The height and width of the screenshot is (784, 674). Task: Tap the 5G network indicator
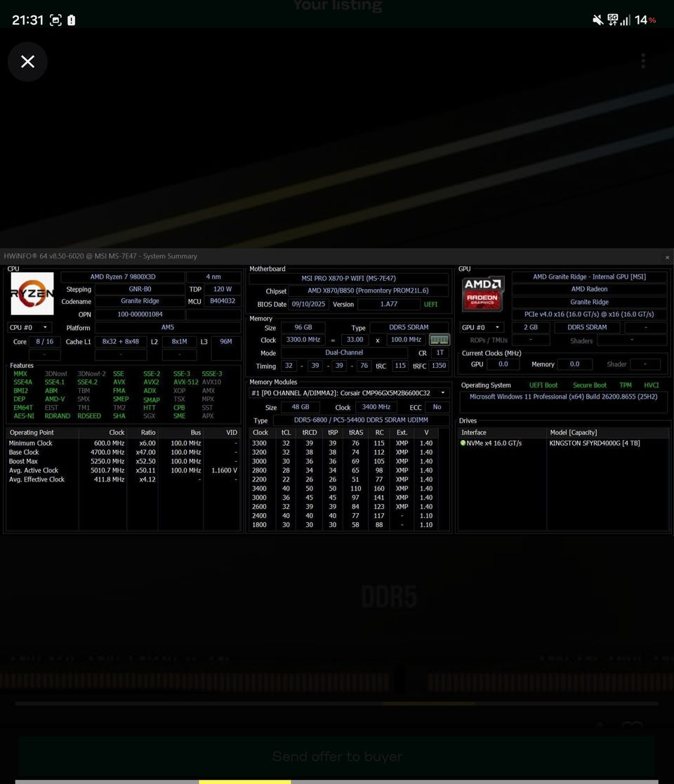click(x=612, y=20)
